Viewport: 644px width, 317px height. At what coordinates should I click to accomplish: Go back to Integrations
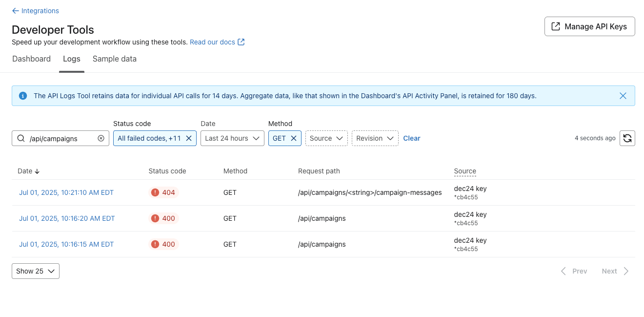pyautogui.click(x=35, y=11)
